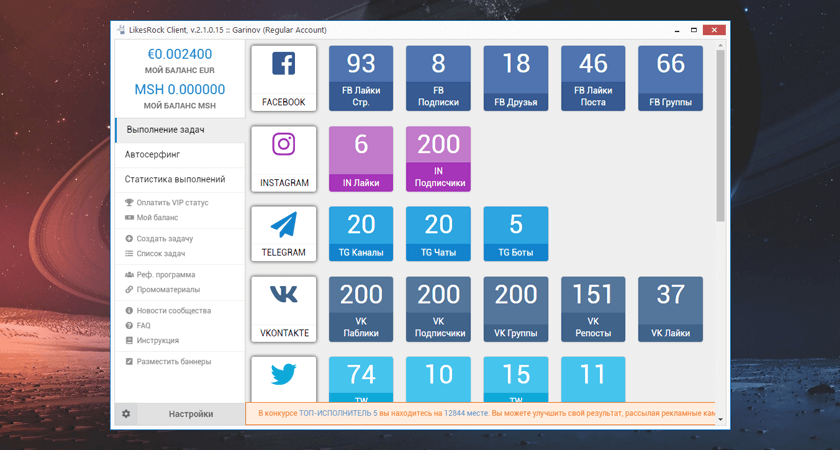Image resolution: width=840 pixels, height=450 pixels.
Task: Open the FB Лайки Поста tile with 46
Action: (x=593, y=78)
